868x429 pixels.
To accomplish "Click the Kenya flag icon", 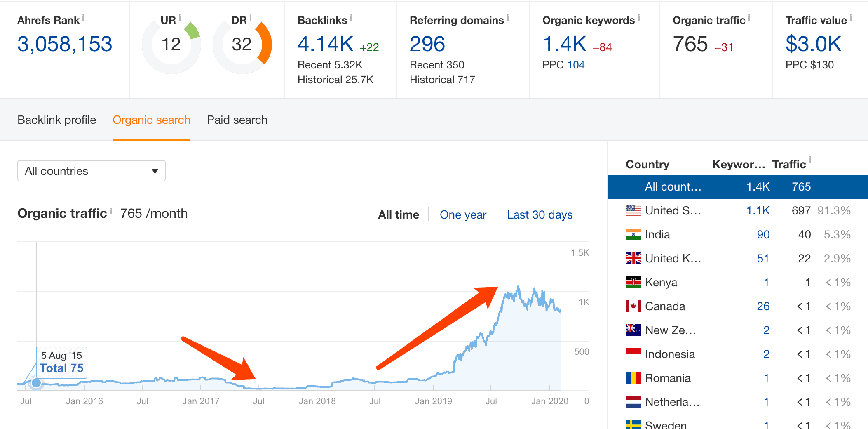I will (633, 282).
